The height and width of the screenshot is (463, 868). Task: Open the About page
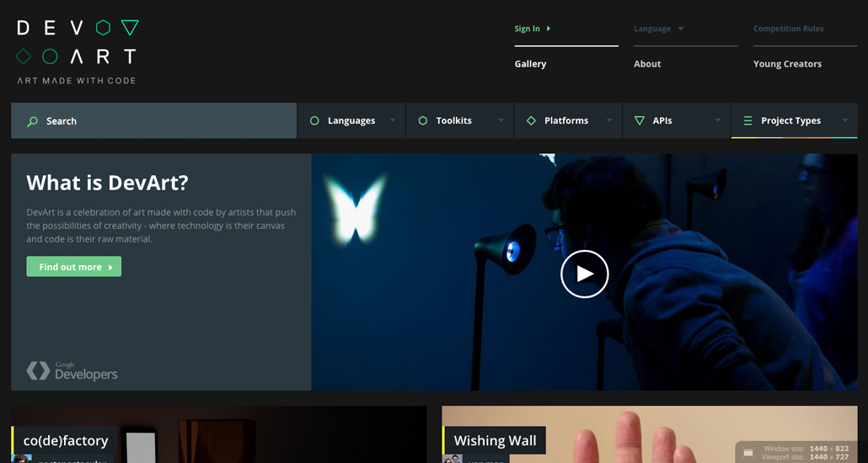(x=647, y=64)
